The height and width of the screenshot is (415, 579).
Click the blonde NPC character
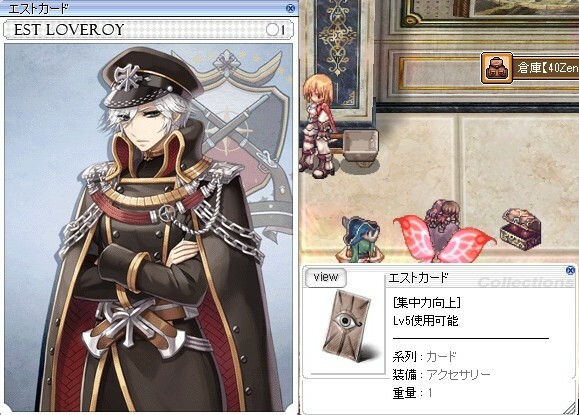(x=318, y=126)
